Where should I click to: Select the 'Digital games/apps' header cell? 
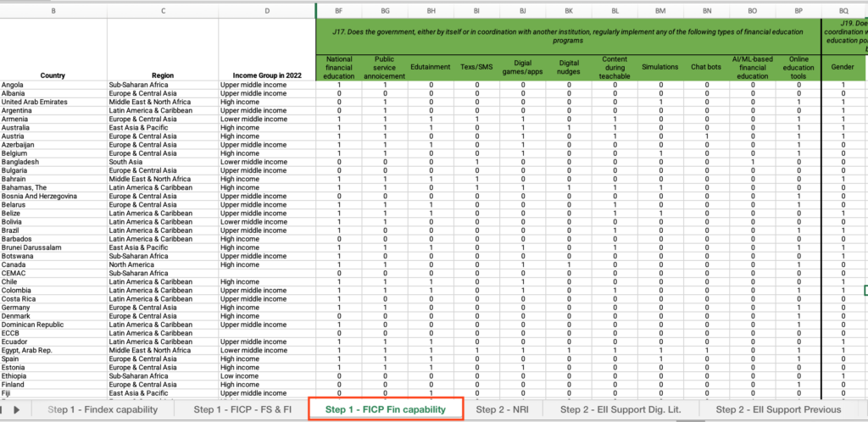click(522, 67)
